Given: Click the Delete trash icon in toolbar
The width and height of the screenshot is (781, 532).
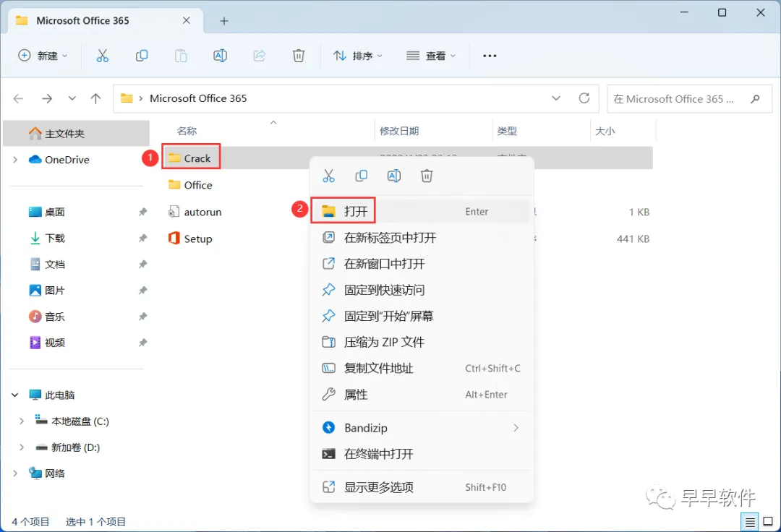Looking at the screenshot, I should (299, 56).
